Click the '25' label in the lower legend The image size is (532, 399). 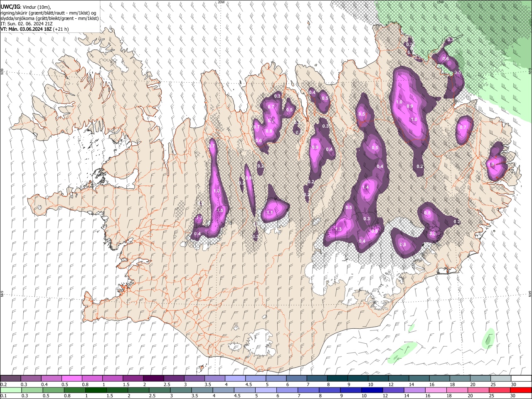[x=492, y=396]
